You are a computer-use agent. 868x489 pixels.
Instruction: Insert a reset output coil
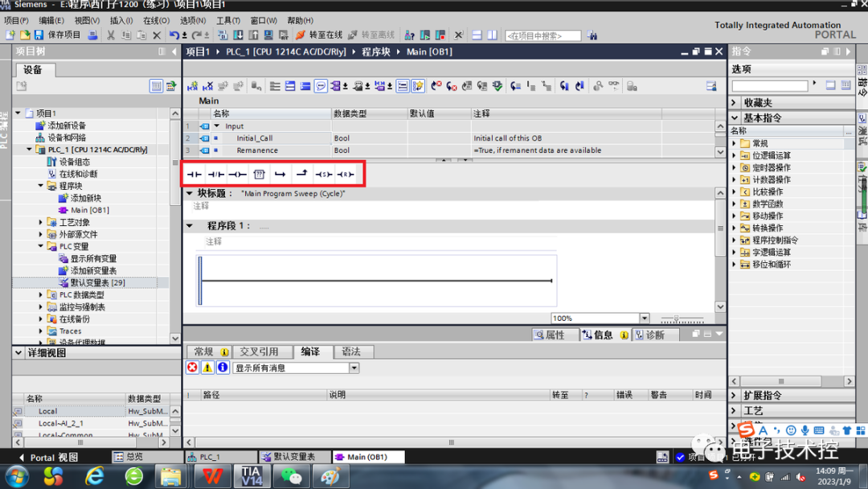346,175
